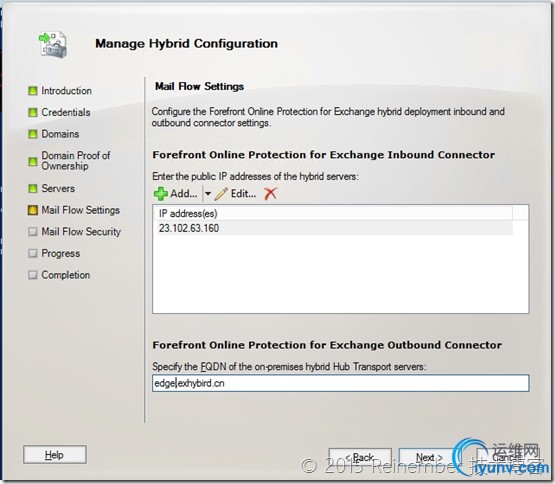Click the Edit... label in toolbar
Viewport: 555px width, 484px height.
pyautogui.click(x=244, y=194)
